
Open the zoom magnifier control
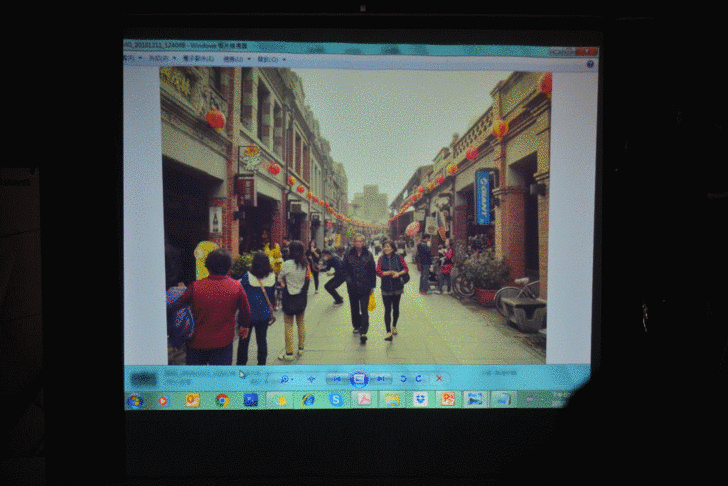[x=286, y=379]
